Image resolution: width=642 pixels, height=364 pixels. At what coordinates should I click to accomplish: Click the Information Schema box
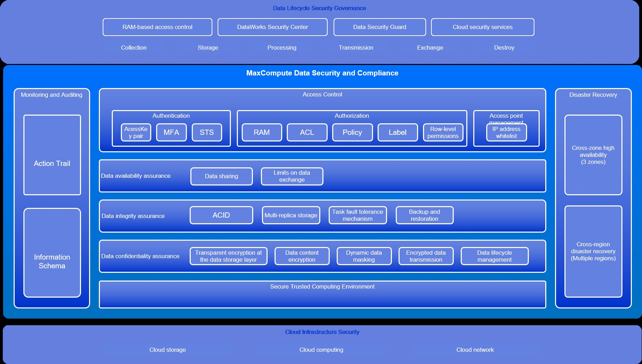point(52,253)
